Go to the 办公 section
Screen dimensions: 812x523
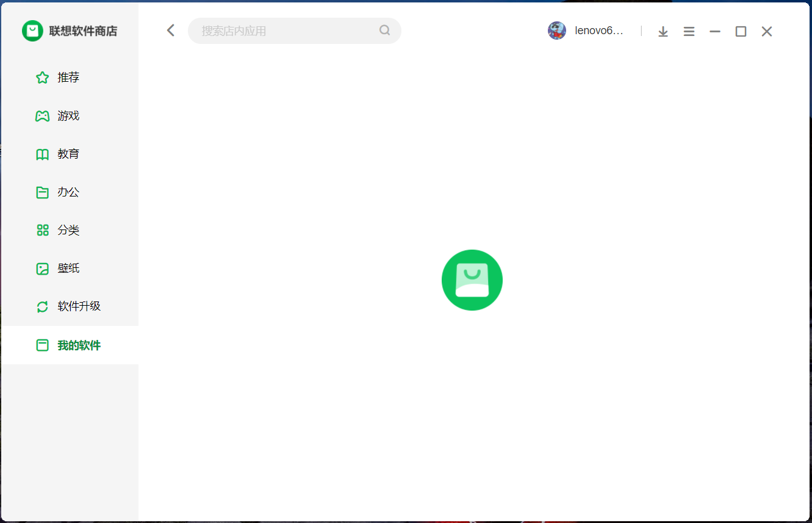pyautogui.click(x=70, y=192)
